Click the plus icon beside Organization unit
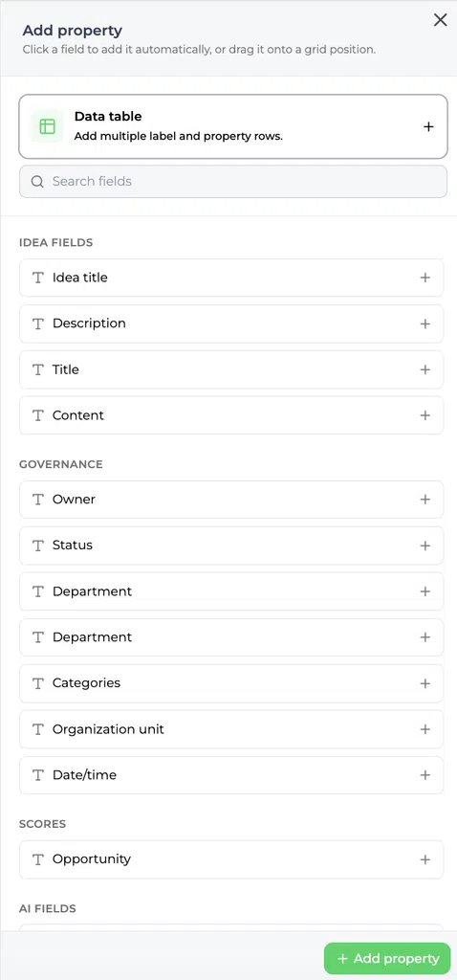 (425, 729)
